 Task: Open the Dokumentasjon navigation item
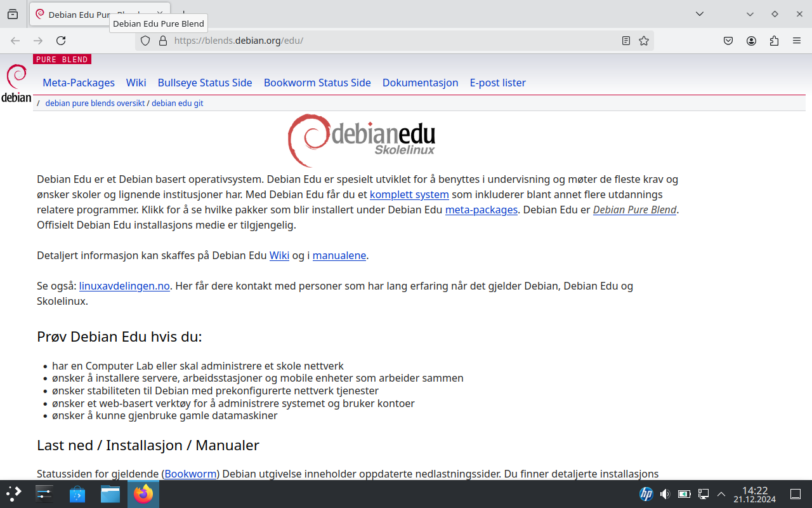420,83
